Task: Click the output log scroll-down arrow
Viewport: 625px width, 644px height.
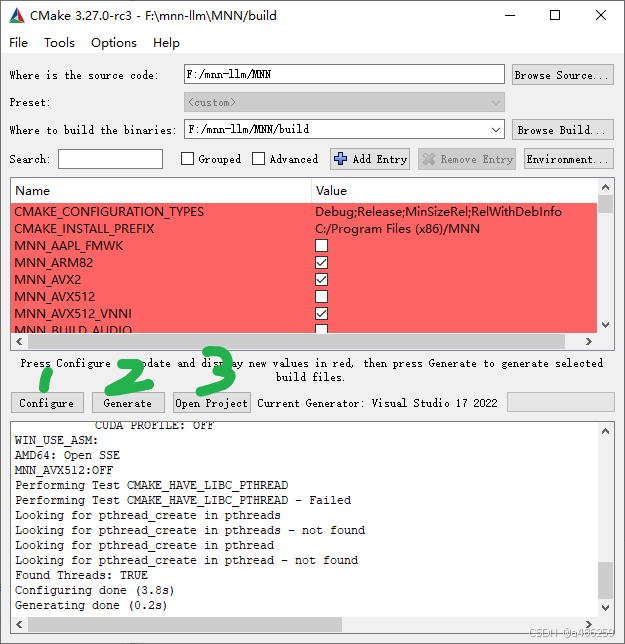Action: pos(605,607)
